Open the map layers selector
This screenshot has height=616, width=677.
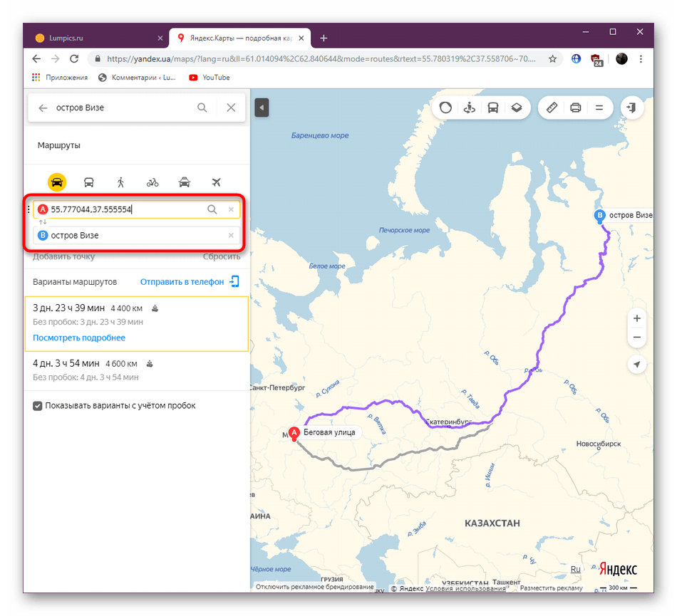coord(517,108)
